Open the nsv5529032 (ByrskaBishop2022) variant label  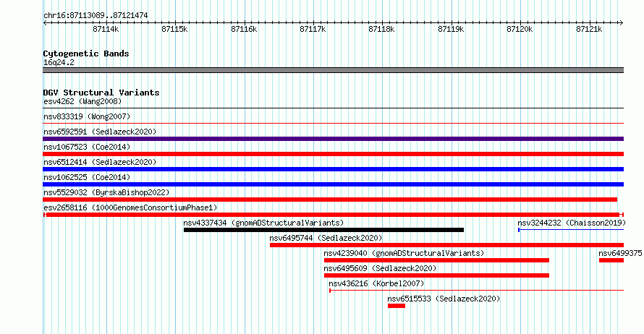click(x=106, y=192)
